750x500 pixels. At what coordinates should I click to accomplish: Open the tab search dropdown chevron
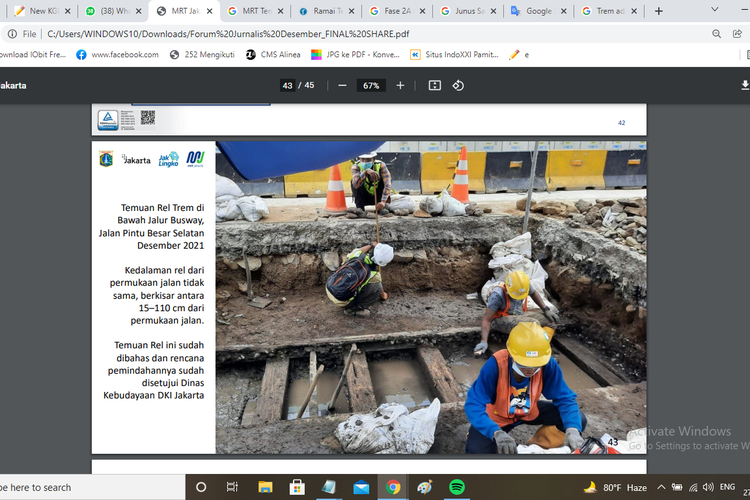tap(715, 10)
